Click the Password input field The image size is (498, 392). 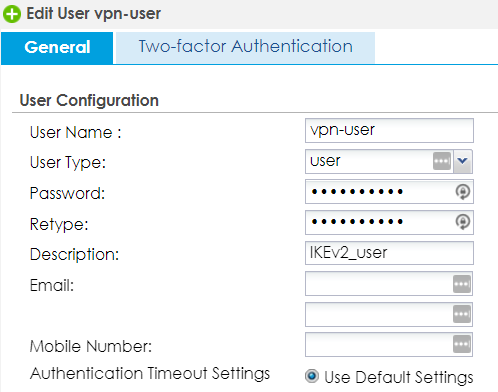pos(389,192)
